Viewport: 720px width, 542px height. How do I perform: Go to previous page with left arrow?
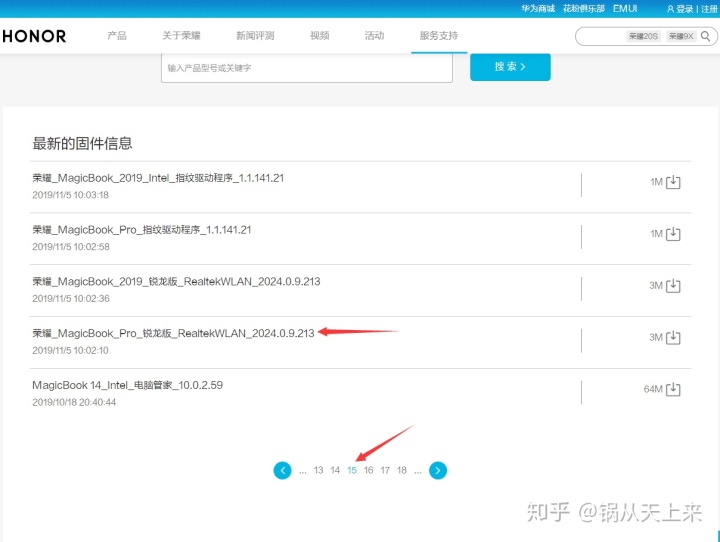pyautogui.click(x=282, y=470)
